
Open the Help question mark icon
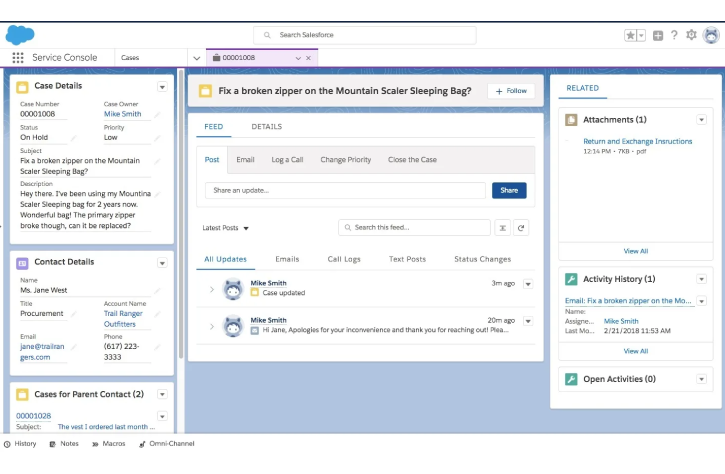[674, 35]
